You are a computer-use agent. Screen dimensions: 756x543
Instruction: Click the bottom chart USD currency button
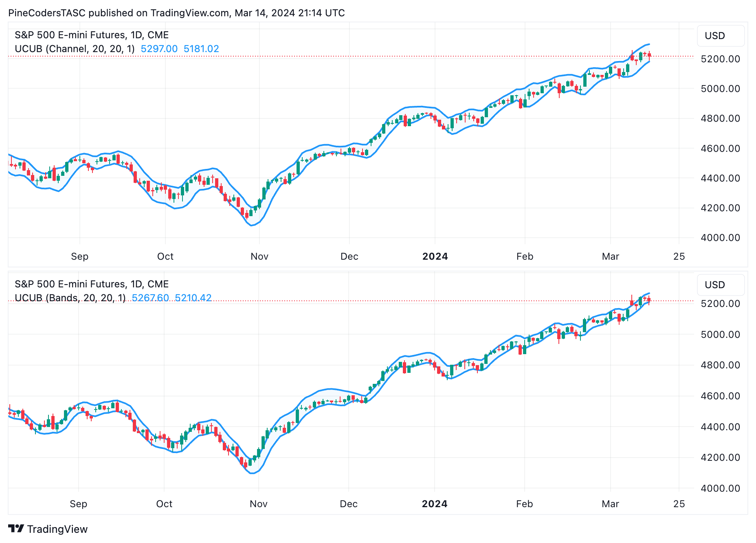click(721, 285)
